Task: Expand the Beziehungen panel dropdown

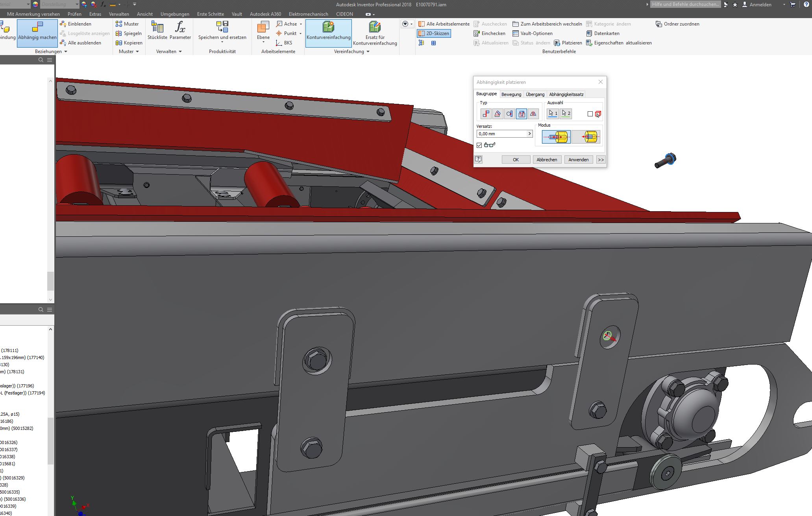Action: pos(66,52)
